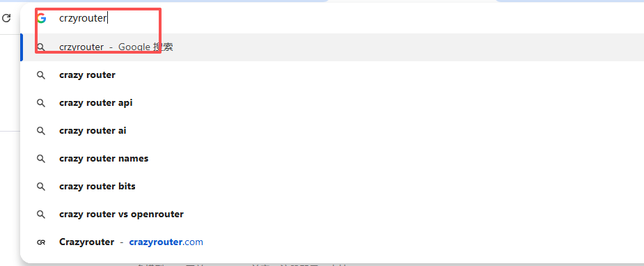Click the Crazyrouter site suggestion title

coord(86,242)
